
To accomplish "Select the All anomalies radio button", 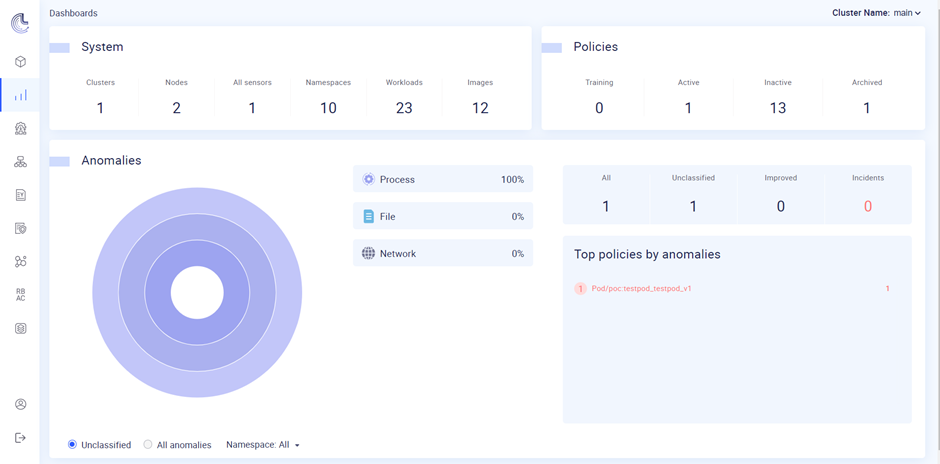I will tap(148, 445).
